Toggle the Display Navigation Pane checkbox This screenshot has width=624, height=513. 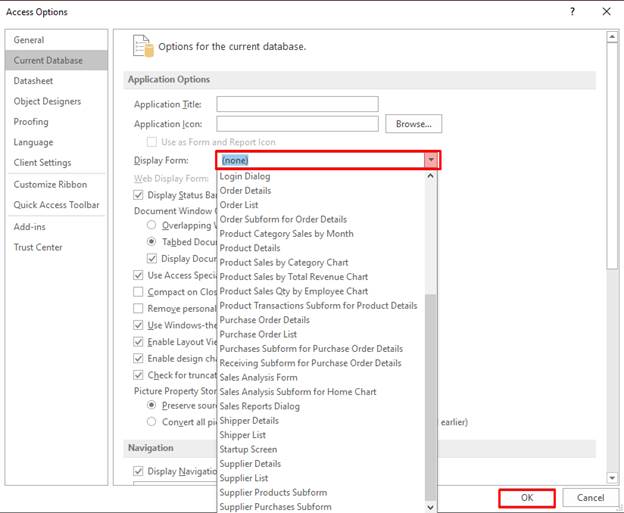[138, 471]
